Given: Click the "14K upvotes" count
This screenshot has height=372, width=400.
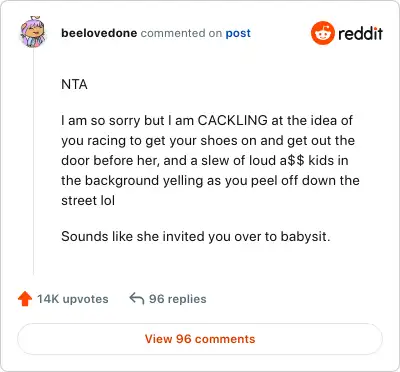Looking at the screenshot, I should pyautogui.click(x=72, y=299).
